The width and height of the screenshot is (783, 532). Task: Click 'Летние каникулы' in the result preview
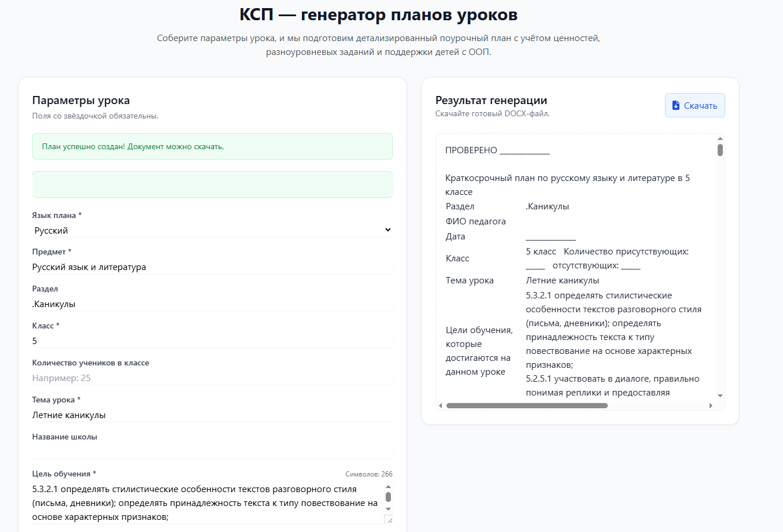(562, 280)
